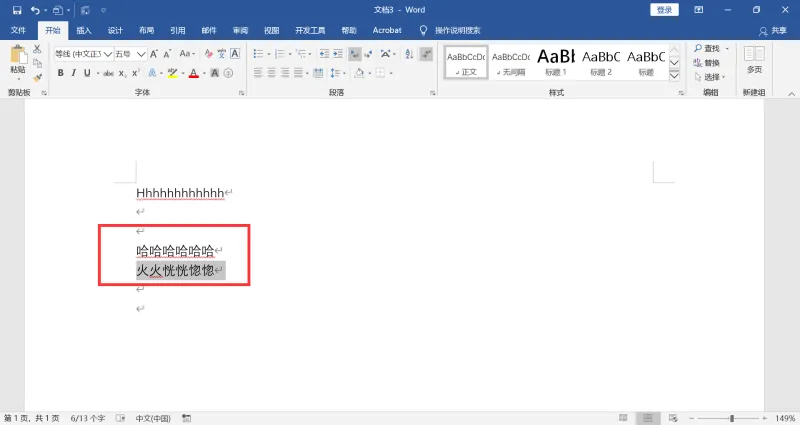Click the login button in title bar
800x425 pixels.
pyautogui.click(x=664, y=10)
